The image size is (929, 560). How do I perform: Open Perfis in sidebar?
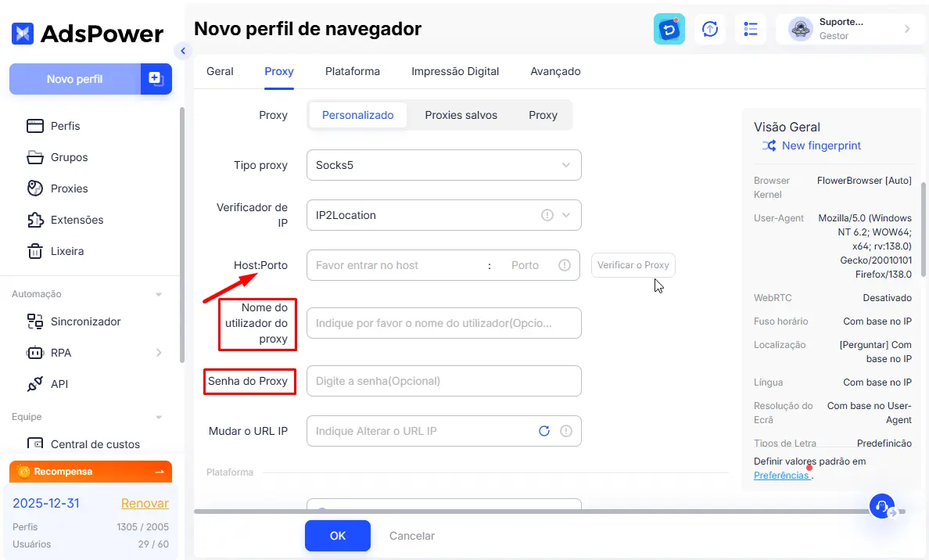tap(65, 126)
